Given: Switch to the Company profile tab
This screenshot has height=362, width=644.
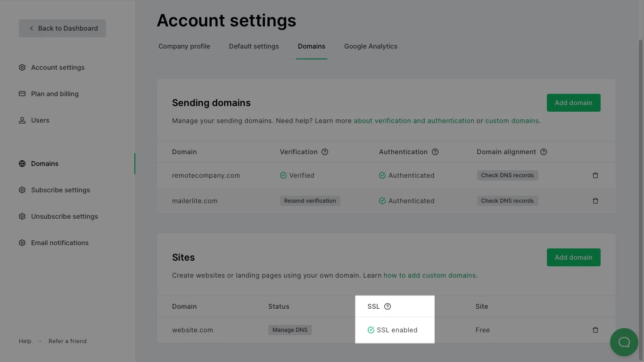Looking at the screenshot, I should pyautogui.click(x=184, y=46).
